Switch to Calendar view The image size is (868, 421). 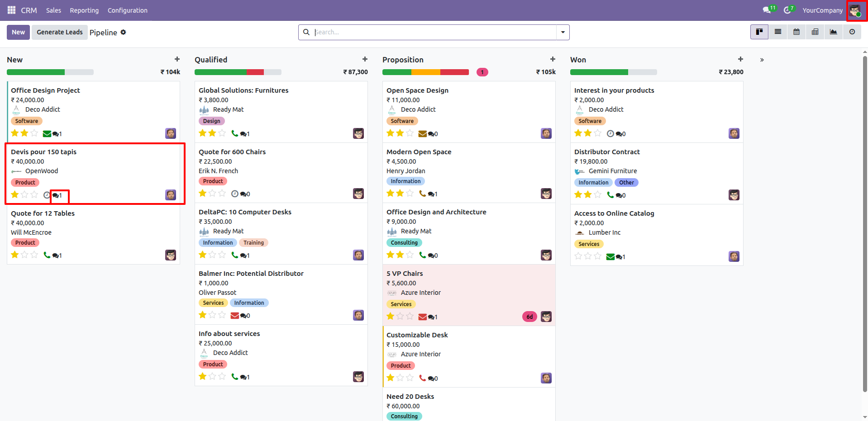(x=796, y=32)
